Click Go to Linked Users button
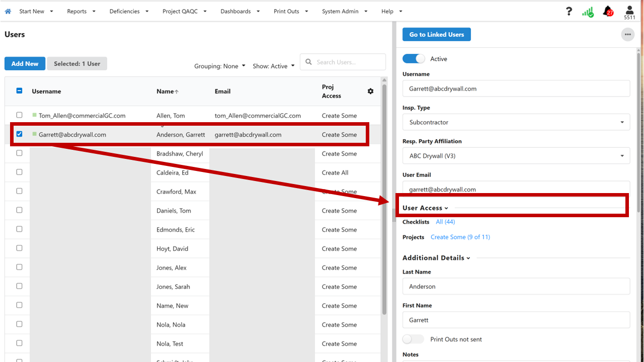 [436, 35]
